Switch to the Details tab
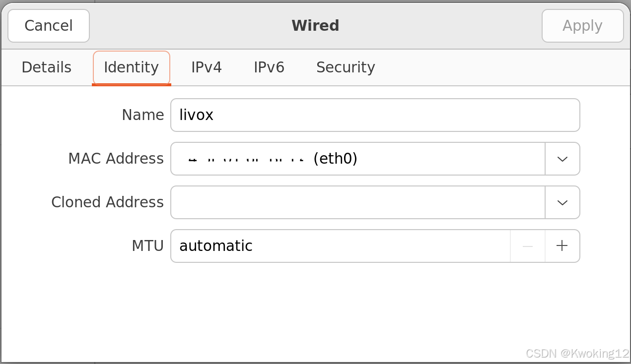This screenshot has height=364, width=631. (x=47, y=67)
